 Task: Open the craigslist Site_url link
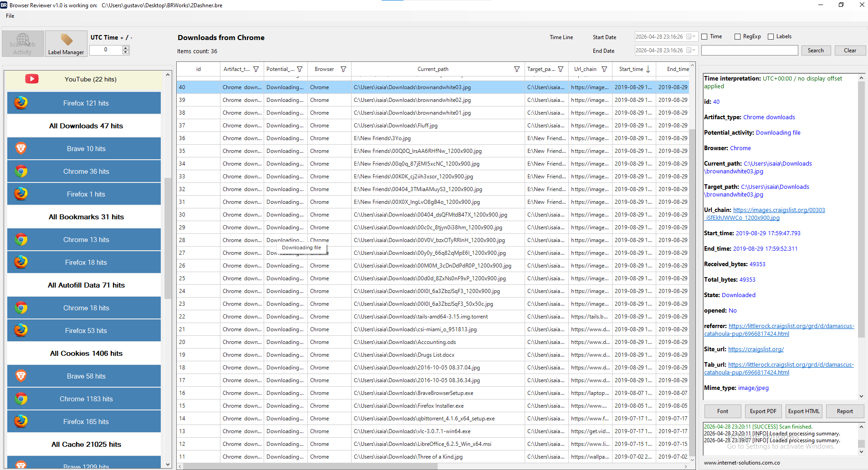756,349
